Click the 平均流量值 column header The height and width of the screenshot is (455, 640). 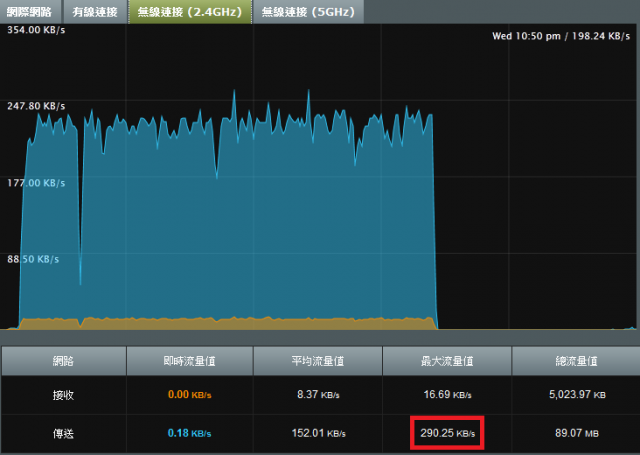(318, 361)
